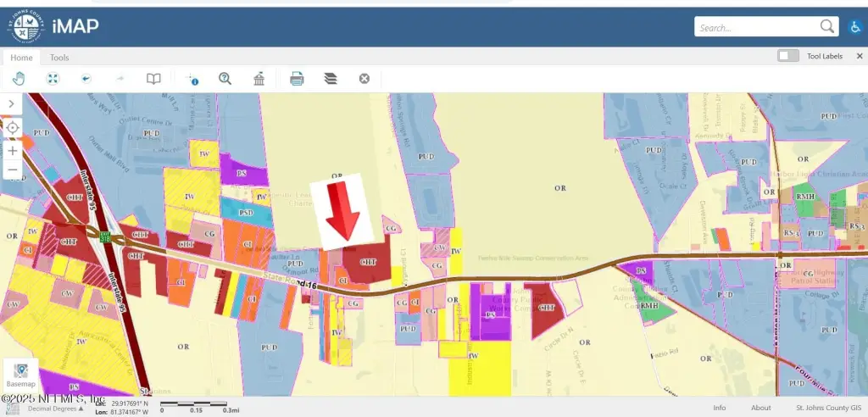Activate the identify point info tool

tap(192, 79)
